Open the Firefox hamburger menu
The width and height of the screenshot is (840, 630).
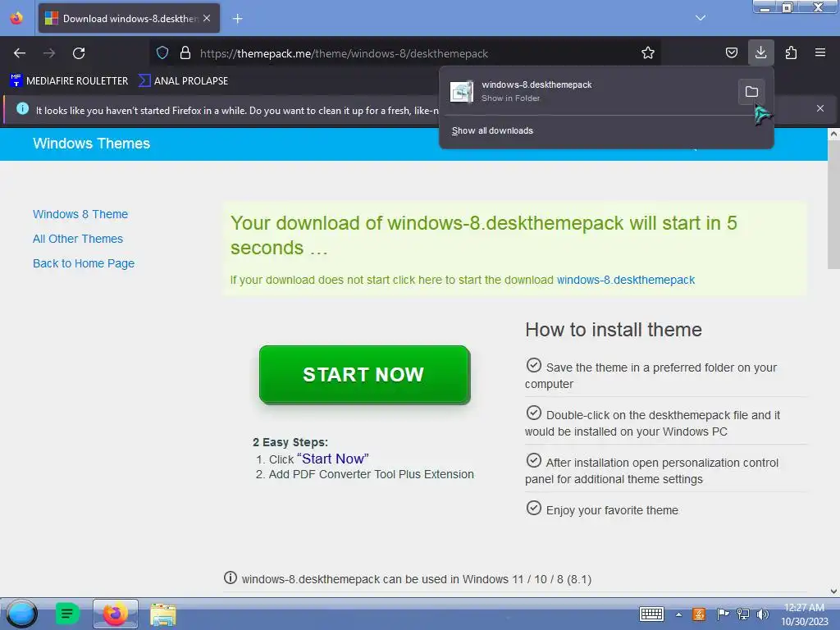coord(820,53)
